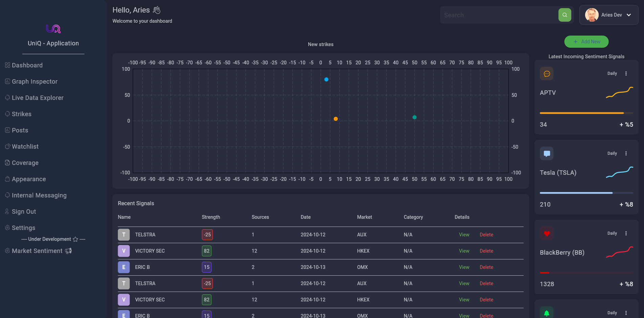Open the APTV card three-dot menu
Image resolution: width=644 pixels, height=318 pixels.
[626, 73]
